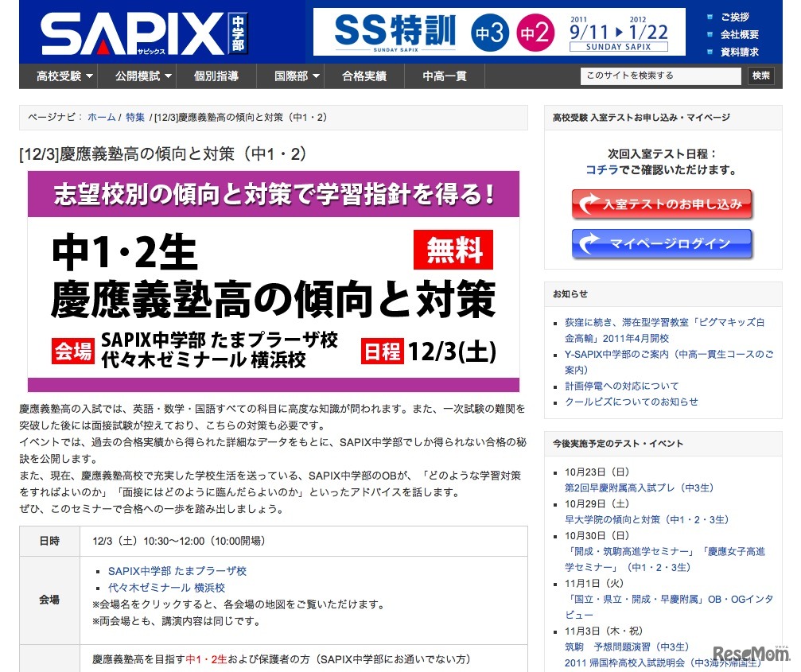
Task: Open the 中高一貫 menu item
Action: click(445, 76)
